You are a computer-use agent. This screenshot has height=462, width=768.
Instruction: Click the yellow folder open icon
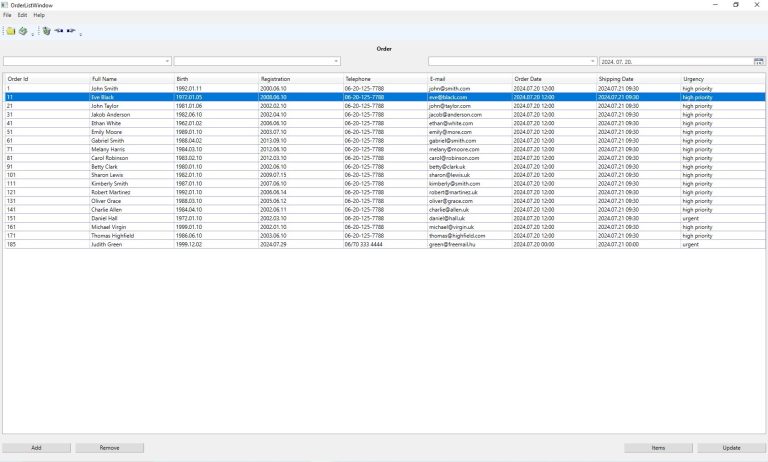10,31
